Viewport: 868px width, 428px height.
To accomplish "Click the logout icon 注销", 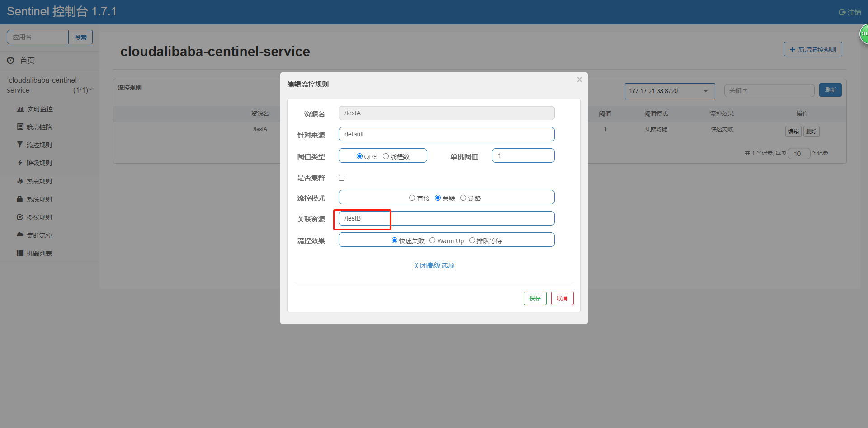I will pyautogui.click(x=842, y=13).
